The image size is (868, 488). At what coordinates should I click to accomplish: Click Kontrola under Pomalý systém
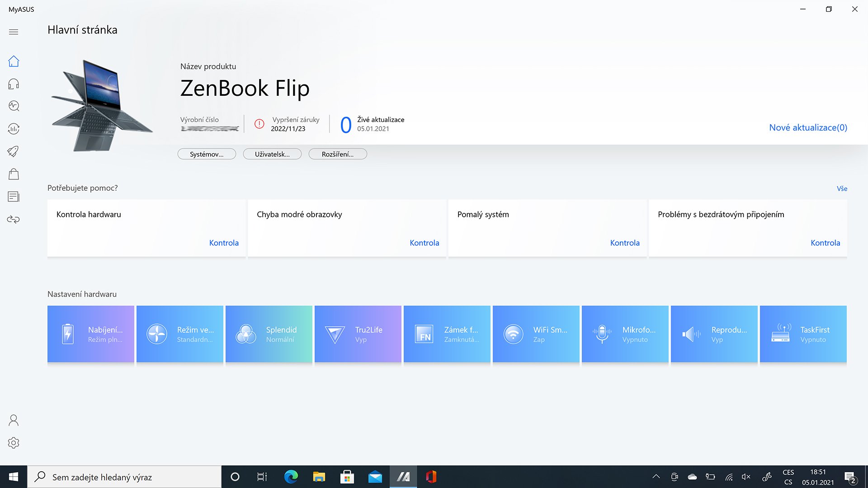coord(625,243)
